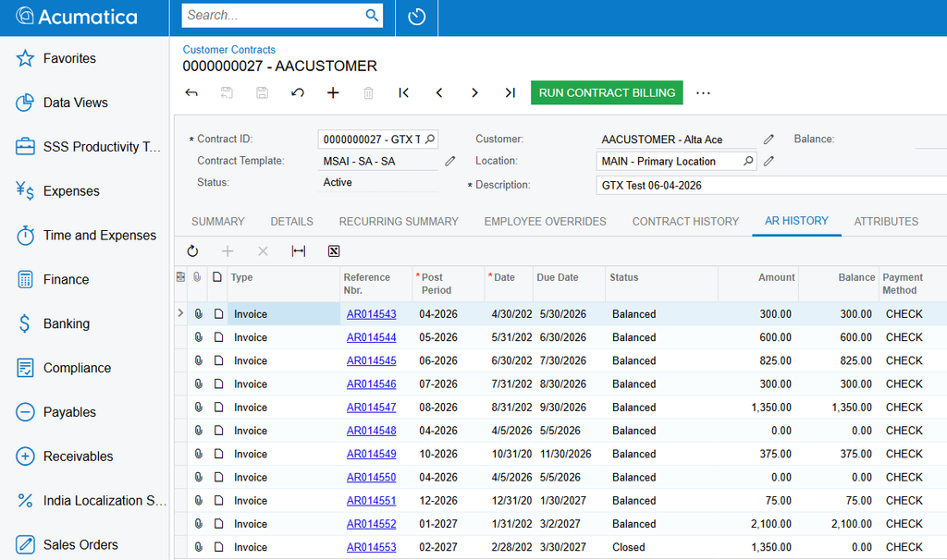947x560 pixels.
Task: Expand row AR014543 with arrow
Action: point(180,313)
